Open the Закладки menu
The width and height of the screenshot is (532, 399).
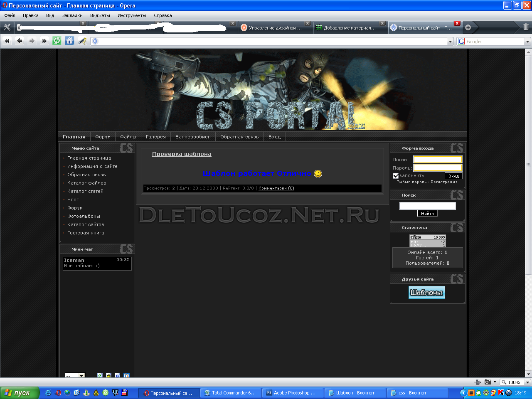pos(72,15)
